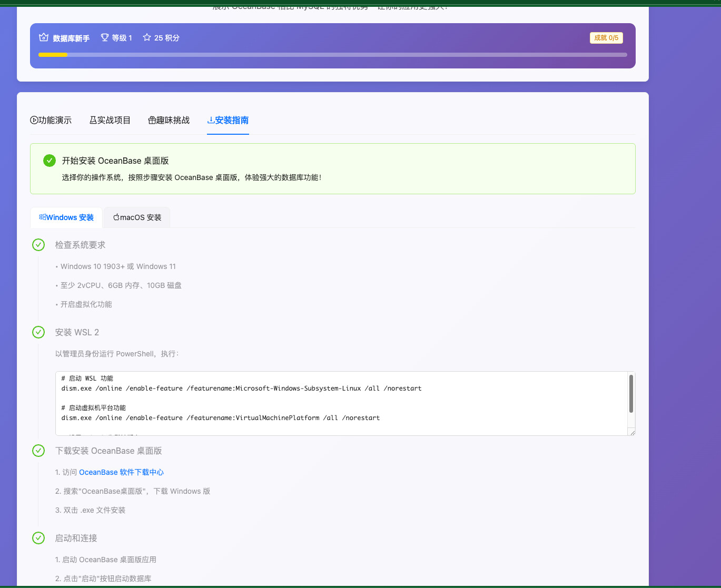Click the check icon for 安装 WSL 2 step
The height and width of the screenshot is (588, 721).
[38, 332]
